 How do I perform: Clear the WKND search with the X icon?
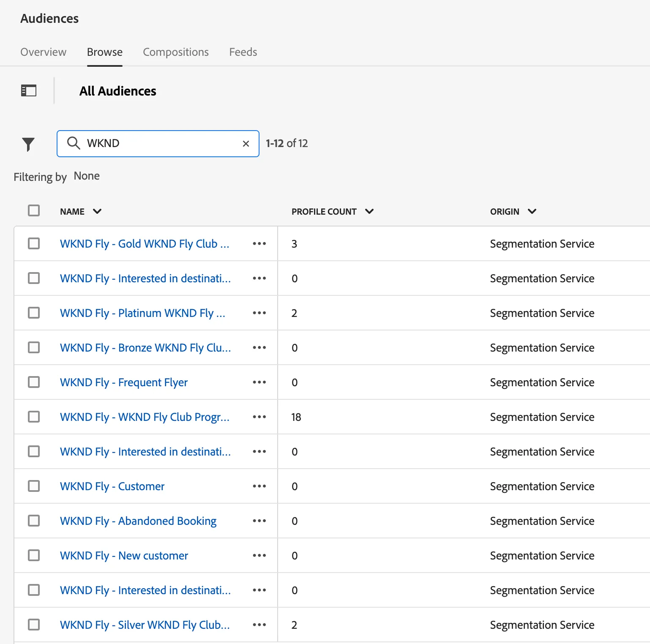pos(246,144)
